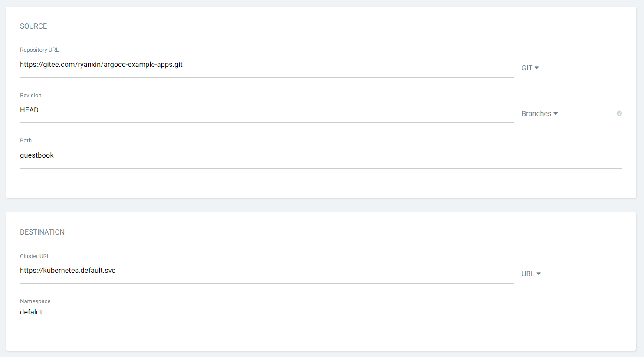644x357 pixels.
Task: Click the Cluster URL label
Action: tap(35, 256)
